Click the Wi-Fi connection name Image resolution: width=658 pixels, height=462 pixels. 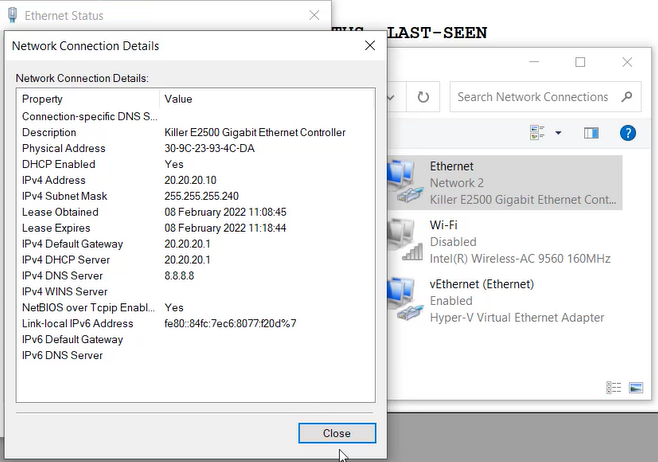coord(444,225)
